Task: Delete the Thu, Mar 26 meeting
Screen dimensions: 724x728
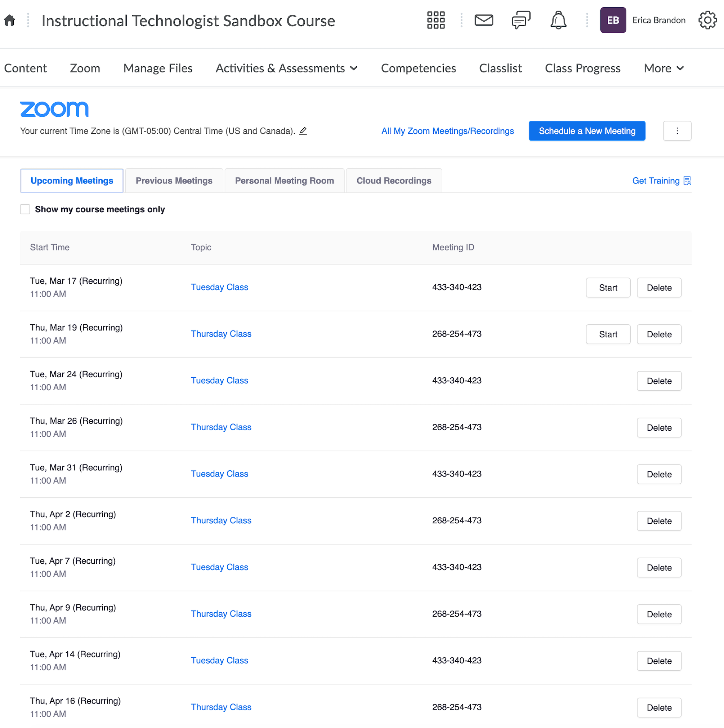Action: pyautogui.click(x=659, y=428)
